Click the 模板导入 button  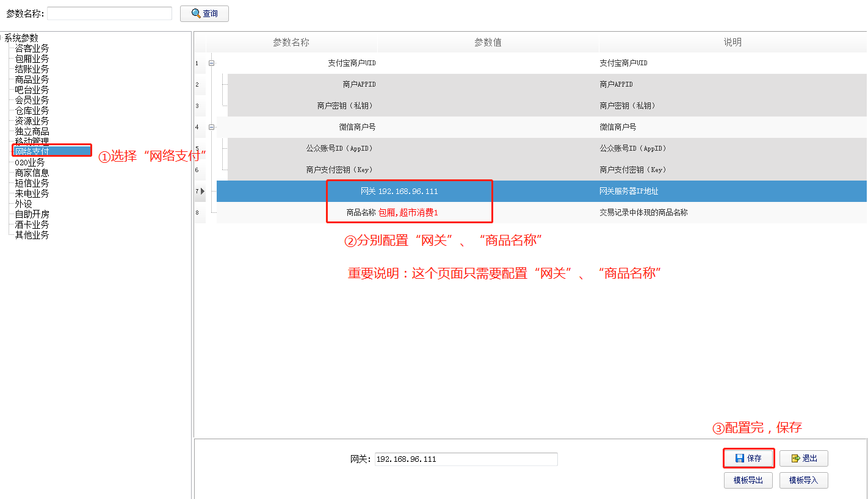(x=804, y=480)
